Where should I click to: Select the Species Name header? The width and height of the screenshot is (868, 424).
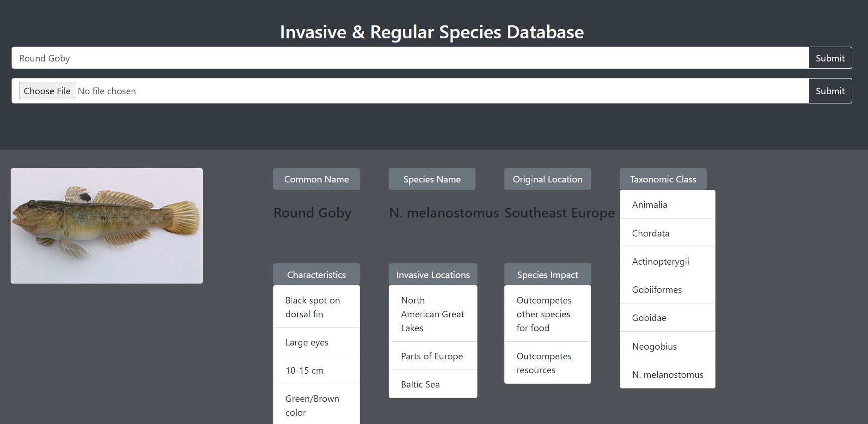click(x=432, y=179)
